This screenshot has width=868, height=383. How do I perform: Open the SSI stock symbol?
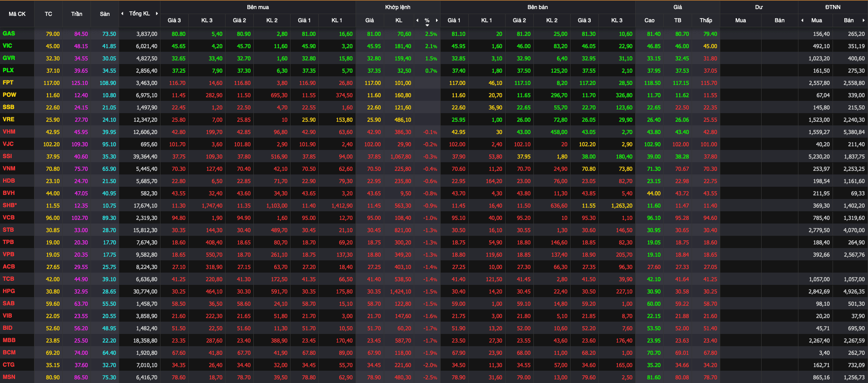point(7,156)
